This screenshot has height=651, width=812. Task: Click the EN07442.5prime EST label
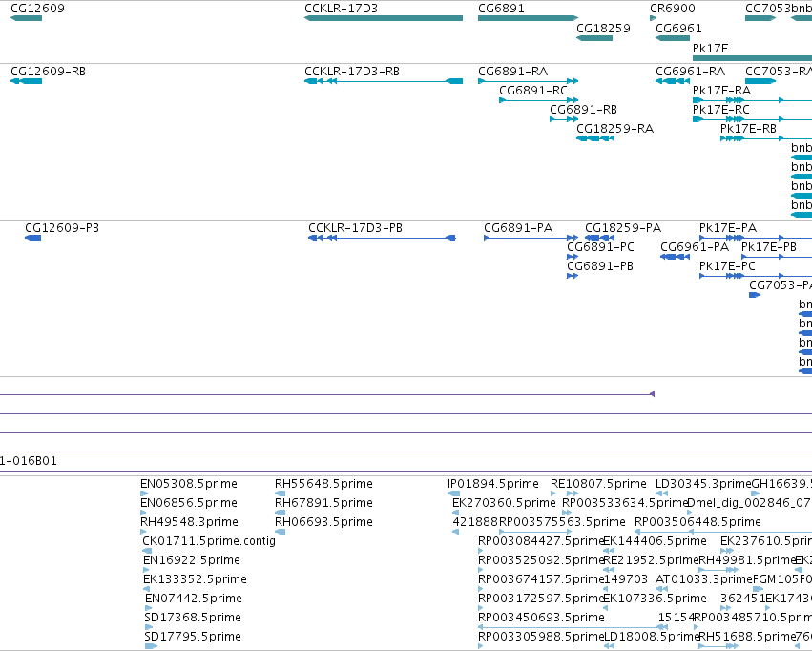(x=194, y=598)
